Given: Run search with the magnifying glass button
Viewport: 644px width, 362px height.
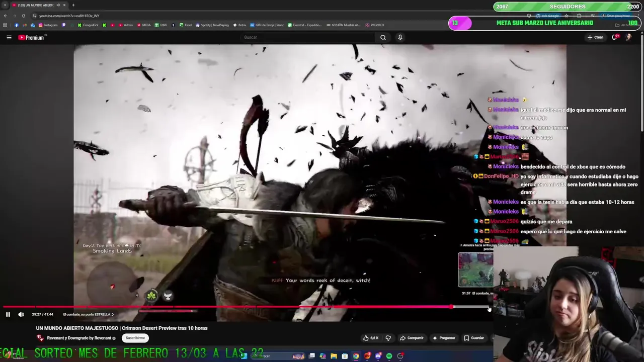Looking at the screenshot, I should pyautogui.click(x=383, y=37).
